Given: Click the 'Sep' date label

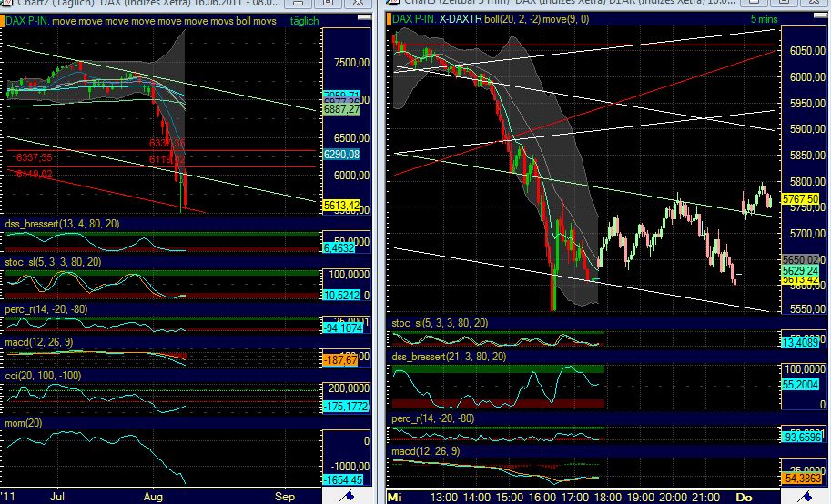Looking at the screenshot, I should coord(285,497).
